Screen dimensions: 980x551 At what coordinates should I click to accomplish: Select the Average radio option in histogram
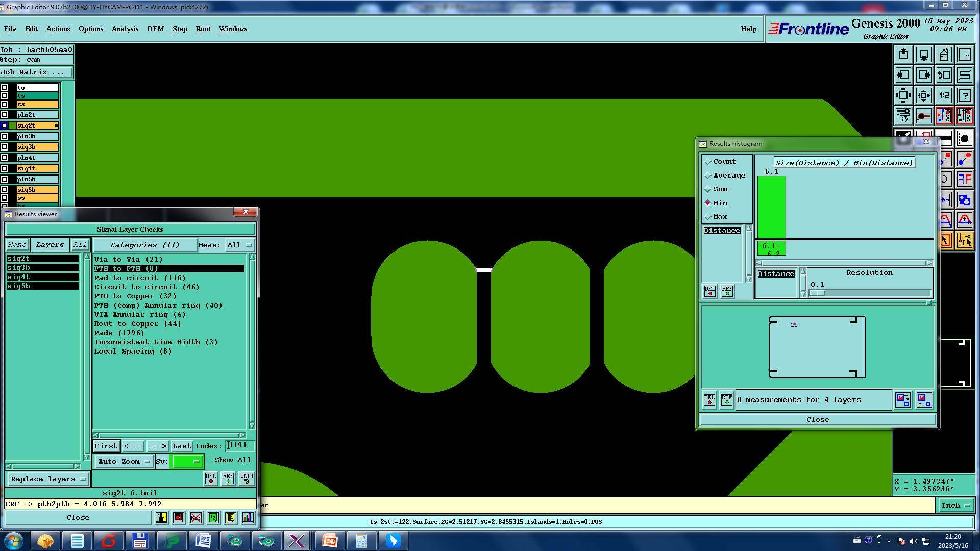[725, 175]
